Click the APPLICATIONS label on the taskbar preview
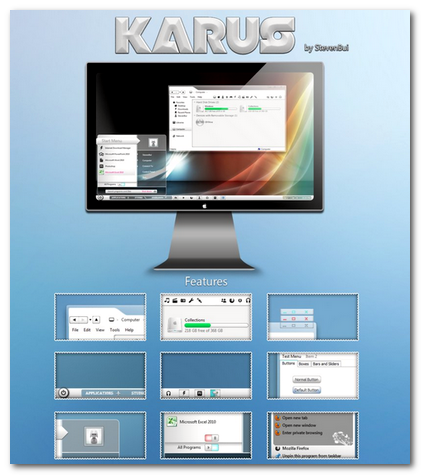Viewport: 421px width, 475px height. pos(99,393)
